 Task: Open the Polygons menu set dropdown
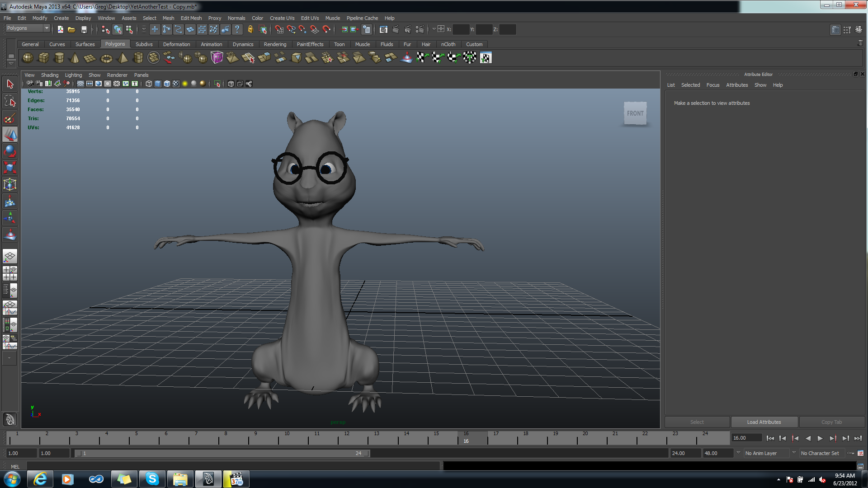(x=46, y=28)
